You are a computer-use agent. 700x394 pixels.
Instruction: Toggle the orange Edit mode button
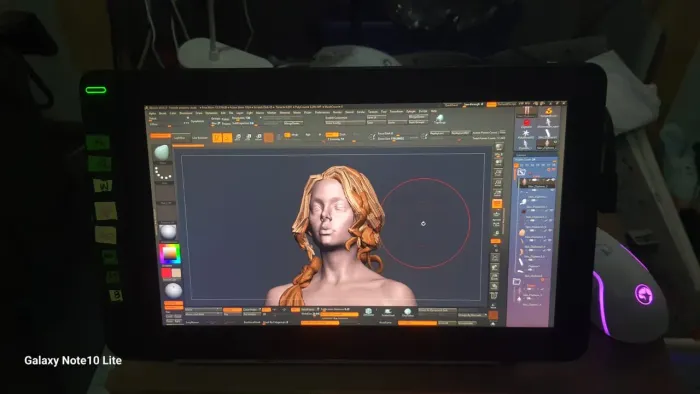(217, 138)
